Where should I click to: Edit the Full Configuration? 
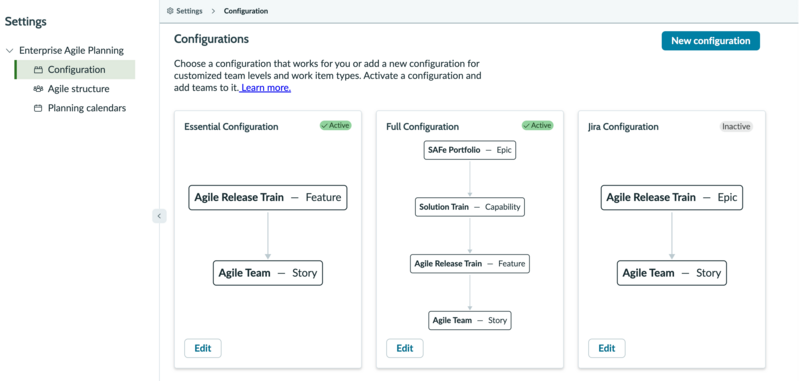click(x=405, y=348)
